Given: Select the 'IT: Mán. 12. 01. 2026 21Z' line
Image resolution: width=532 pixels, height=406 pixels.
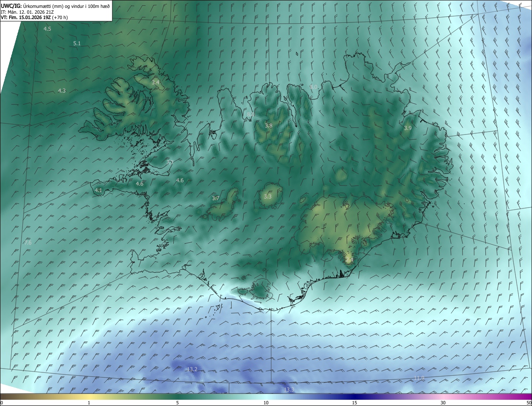Looking at the screenshot, I should click(x=28, y=12).
